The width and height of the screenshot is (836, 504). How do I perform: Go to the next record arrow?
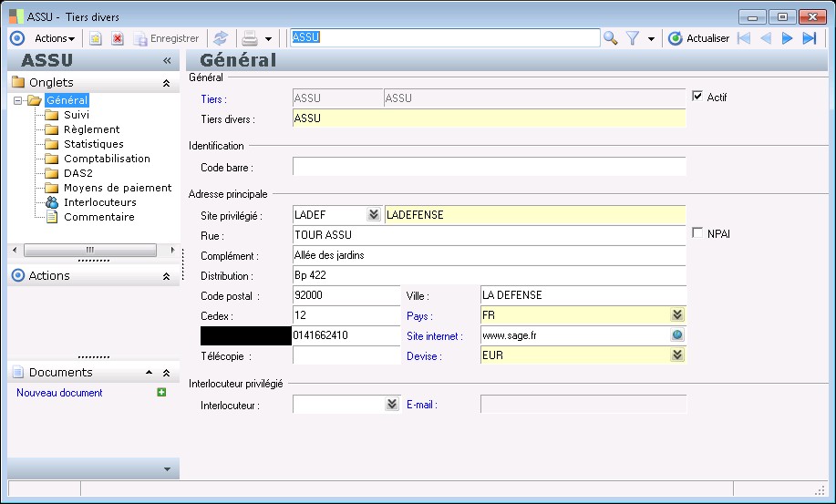click(x=788, y=38)
